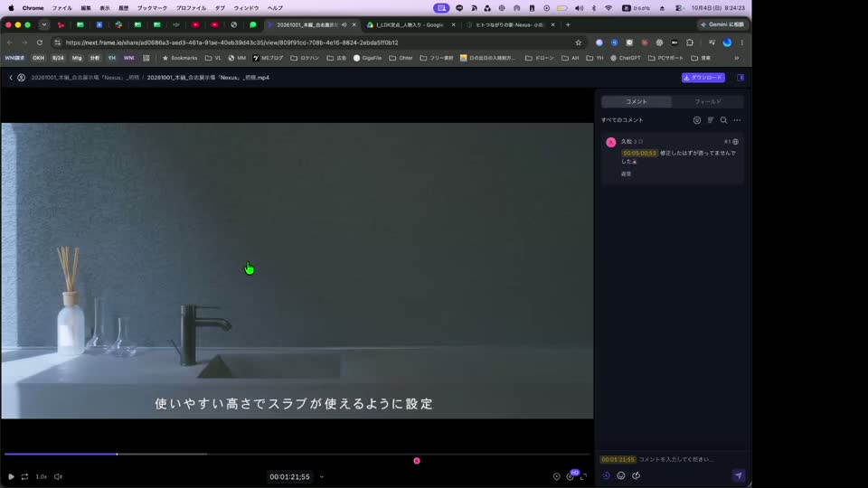Open comment filter circle icon
The image size is (868, 488).
pos(697,120)
